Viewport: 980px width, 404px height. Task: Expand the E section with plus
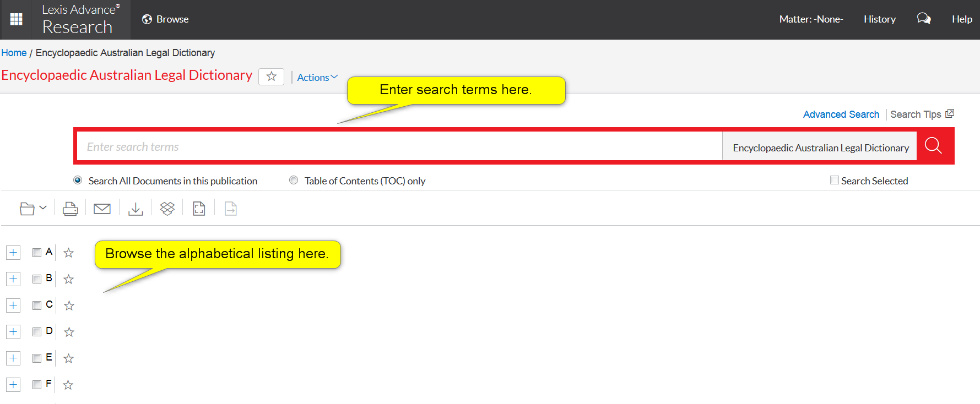point(13,358)
